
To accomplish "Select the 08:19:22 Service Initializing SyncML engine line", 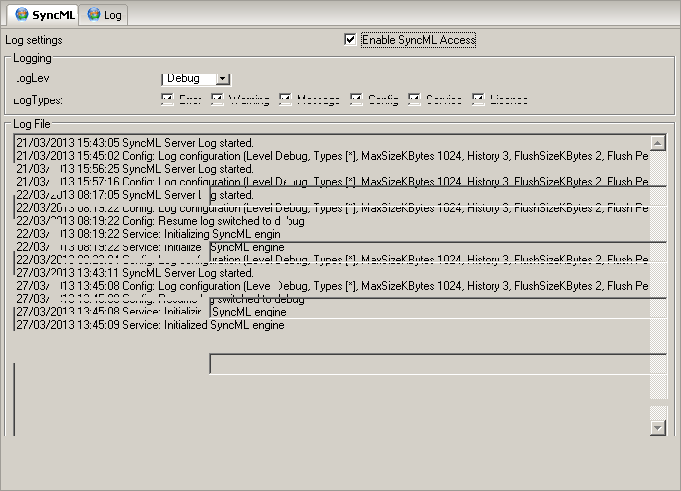I will [x=148, y=234].
